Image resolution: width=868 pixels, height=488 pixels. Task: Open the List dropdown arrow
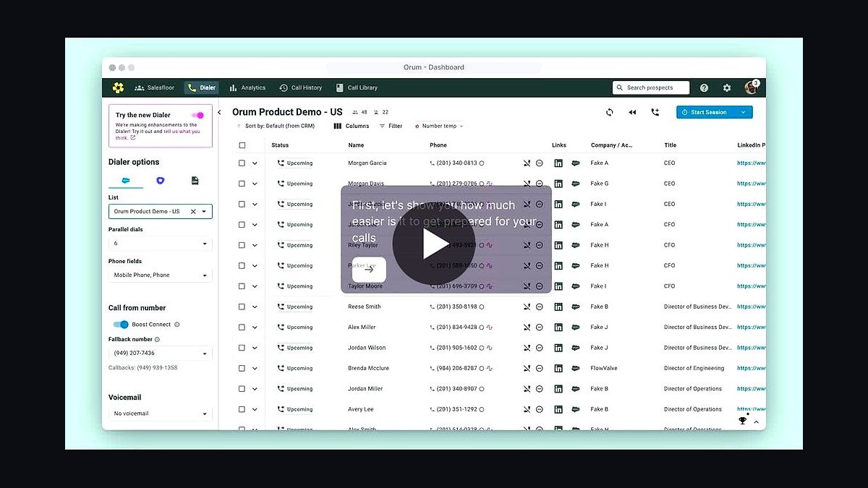(x=205, y=212)
